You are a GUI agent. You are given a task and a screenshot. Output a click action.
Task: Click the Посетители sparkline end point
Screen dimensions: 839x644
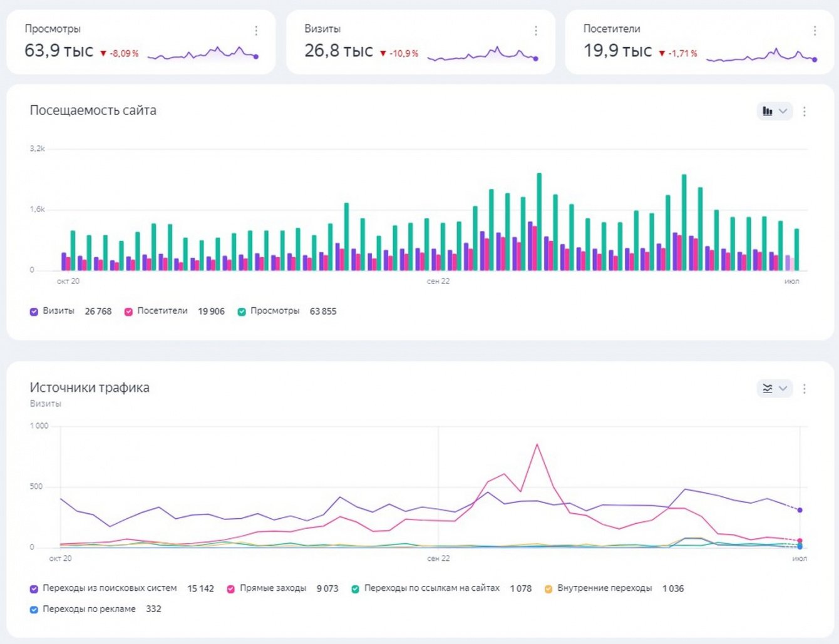pyautogui.click(x=815, y=59)
